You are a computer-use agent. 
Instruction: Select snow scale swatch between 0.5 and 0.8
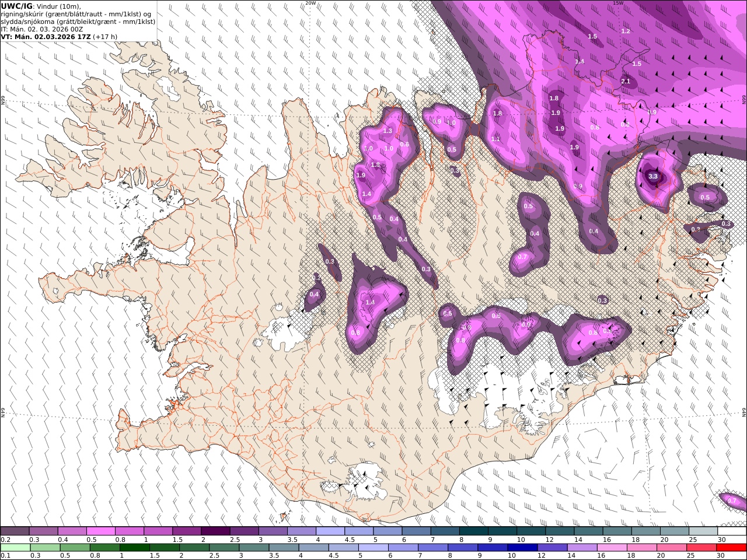[100, 531]
